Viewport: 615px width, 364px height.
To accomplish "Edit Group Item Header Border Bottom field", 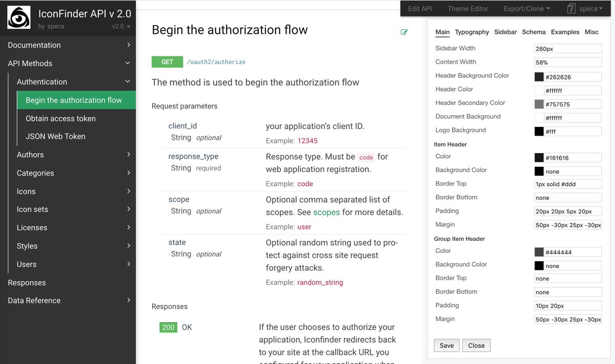I will tap(568, 292).
